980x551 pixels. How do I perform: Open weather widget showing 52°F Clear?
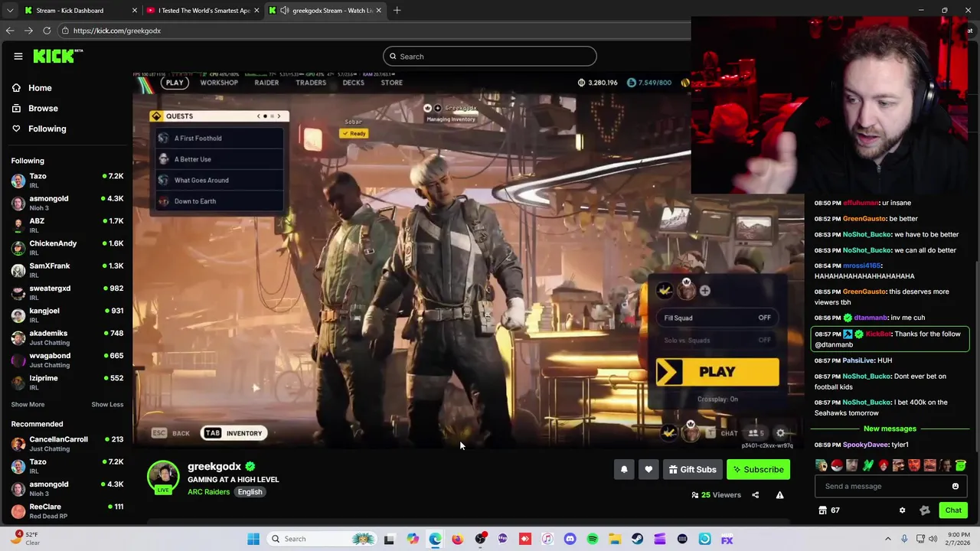pos(25,539)
